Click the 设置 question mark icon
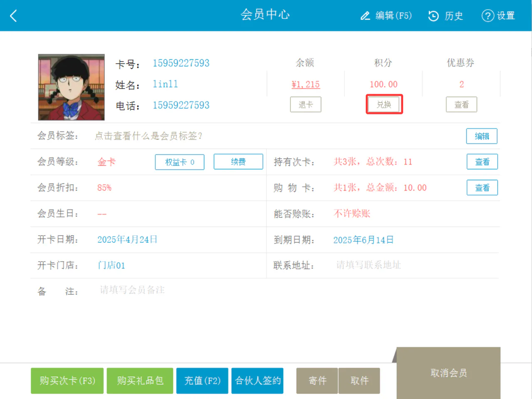The width and height of the screenshot is (532, 399). coord(488,16)
